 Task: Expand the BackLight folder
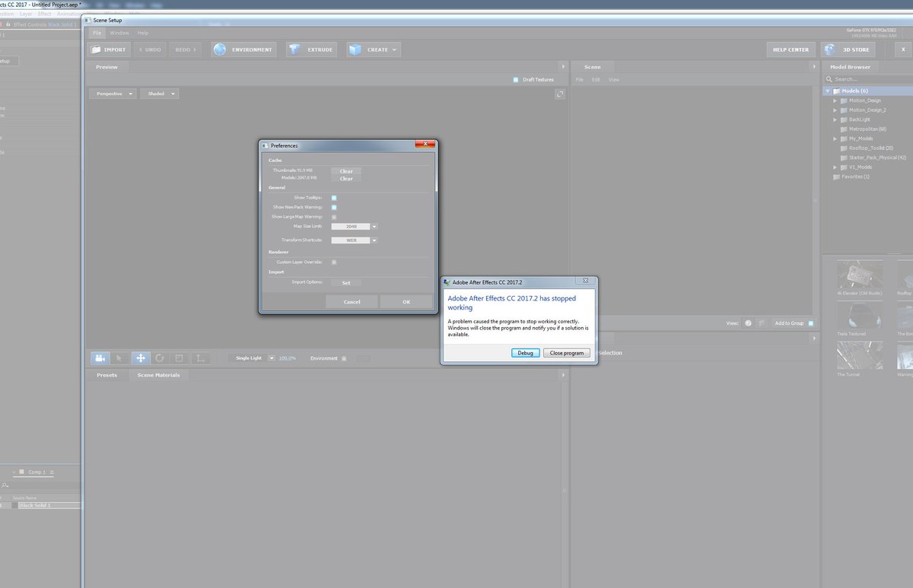click(x=835, y=119)
